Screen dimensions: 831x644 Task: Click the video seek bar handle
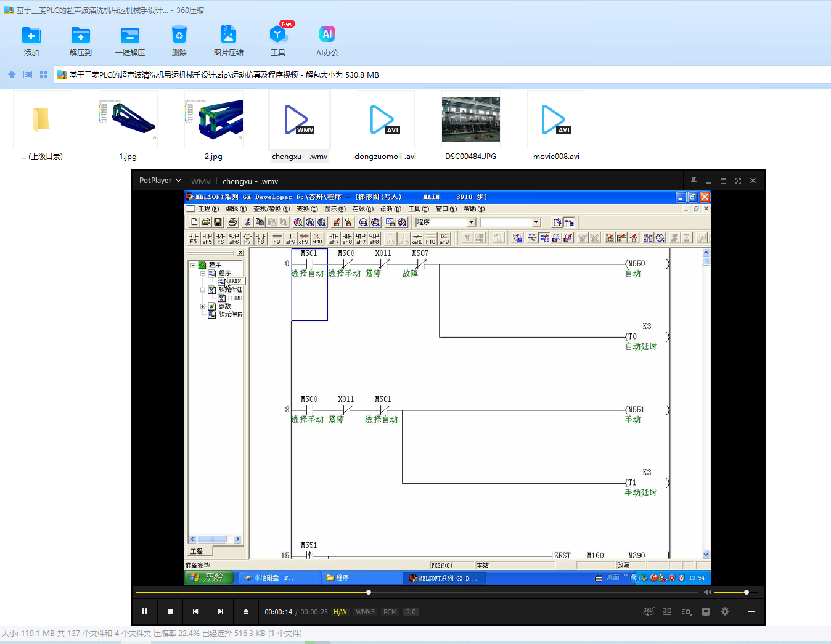click(x=369, y=592)
